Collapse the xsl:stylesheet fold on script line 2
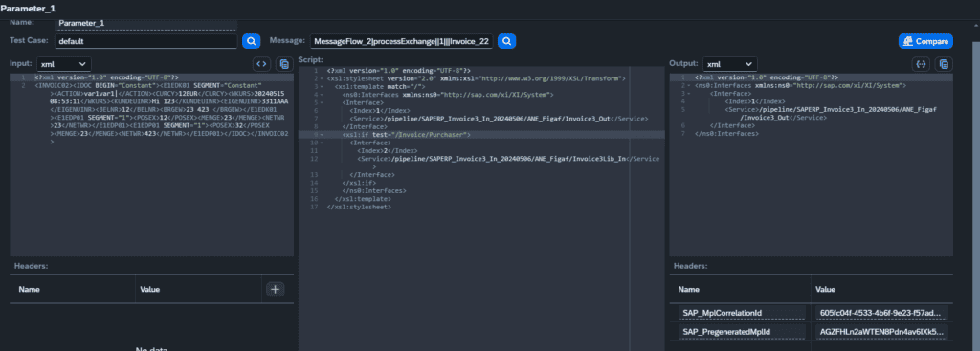 click(322, 79)
